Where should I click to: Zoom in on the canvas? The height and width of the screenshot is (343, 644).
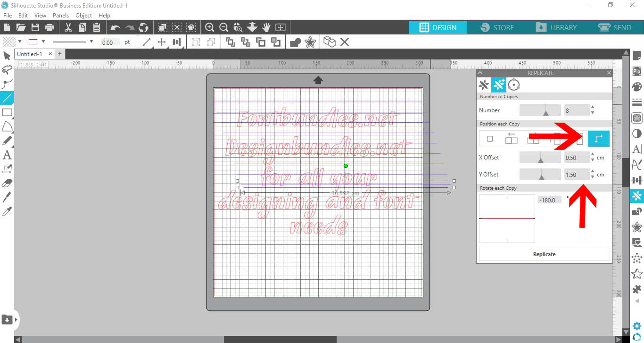(x=209, y=27)
